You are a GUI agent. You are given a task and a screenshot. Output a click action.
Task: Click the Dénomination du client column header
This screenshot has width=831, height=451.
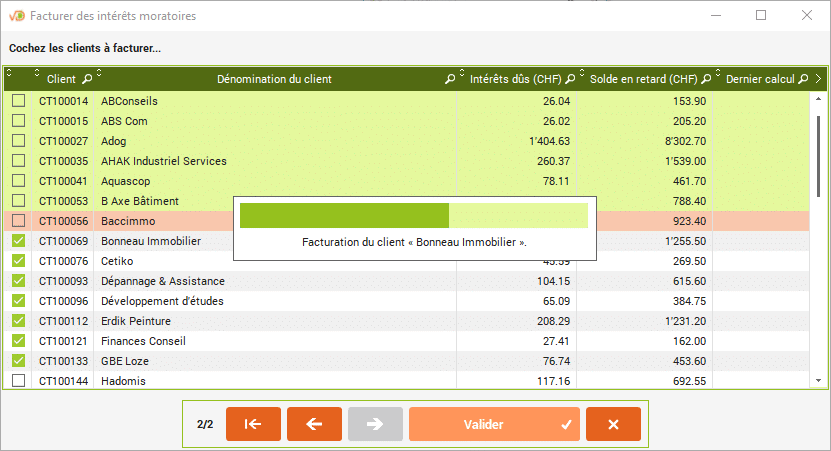[273, 79]
